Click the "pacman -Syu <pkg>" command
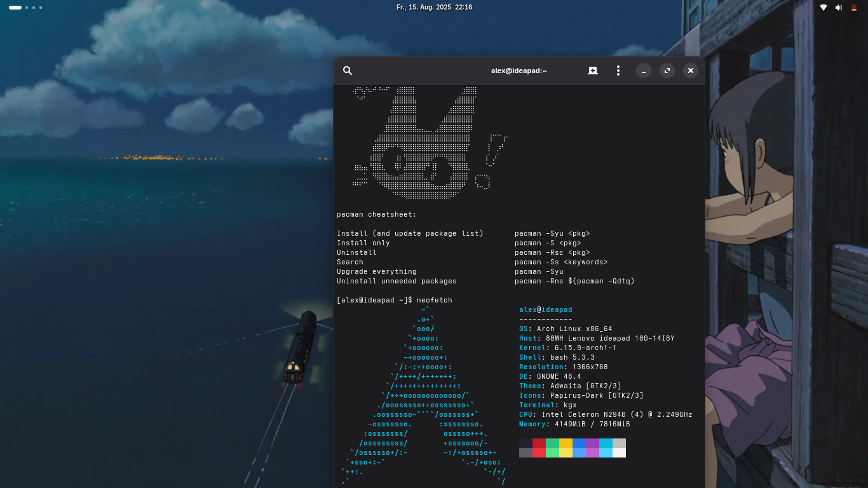 (x=552, y=234)
